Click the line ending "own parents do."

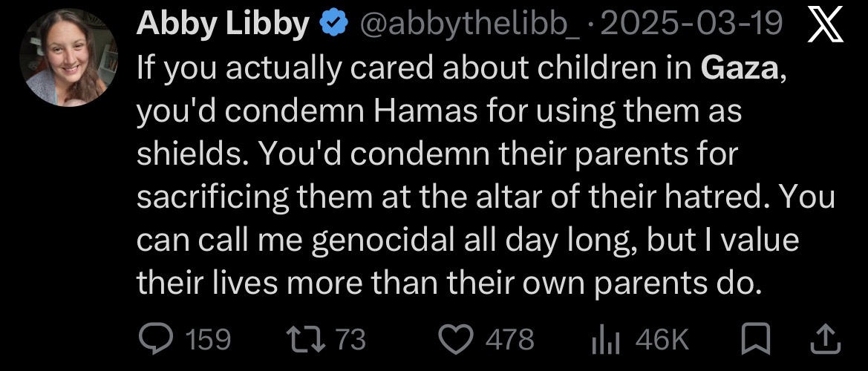coord(446,283)
